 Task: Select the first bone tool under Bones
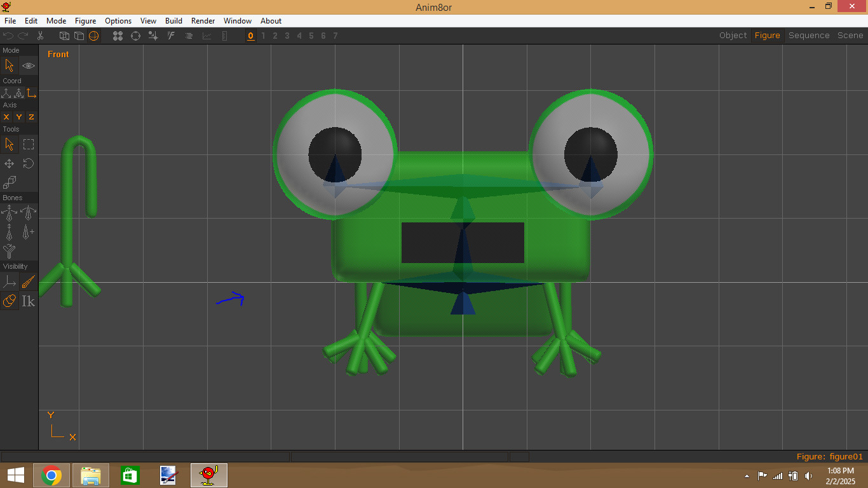(x=10, y=212)
